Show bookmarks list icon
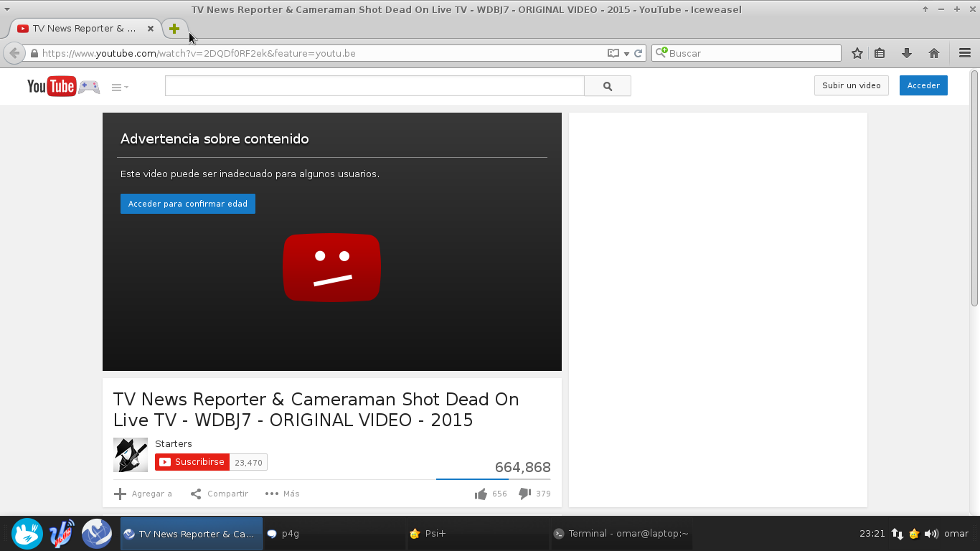980x551 pixels. pyautogui.click(x=880, y=53)
